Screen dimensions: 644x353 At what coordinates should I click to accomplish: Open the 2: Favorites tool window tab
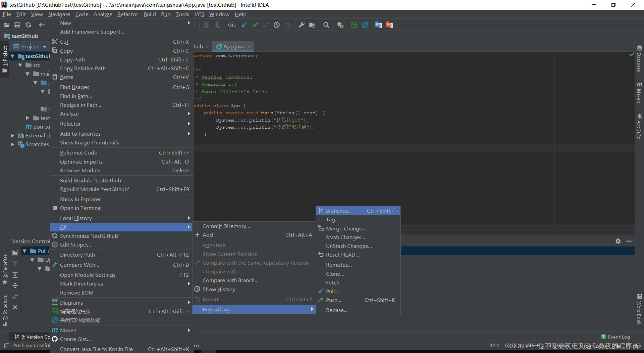5,269
